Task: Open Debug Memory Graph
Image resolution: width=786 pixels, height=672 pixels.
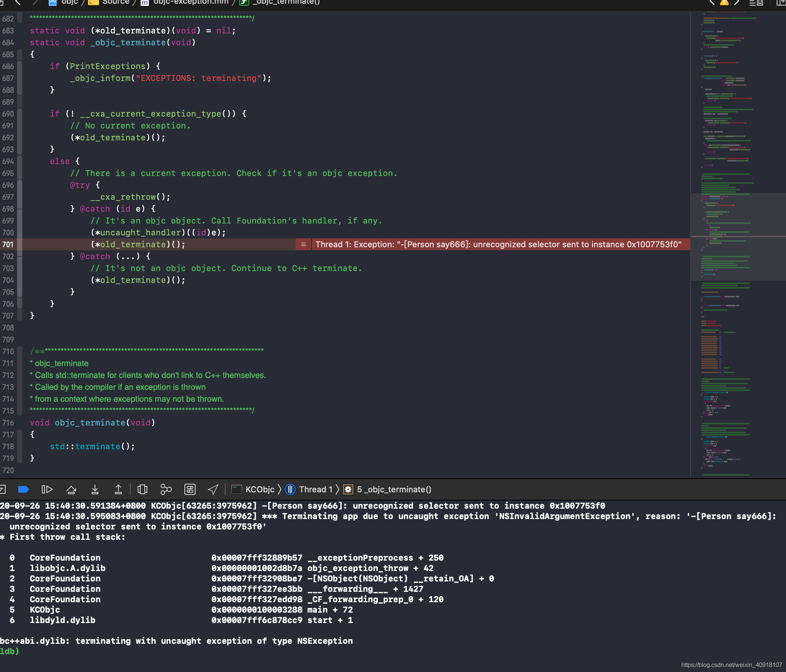Action: (x=166, y=489)
